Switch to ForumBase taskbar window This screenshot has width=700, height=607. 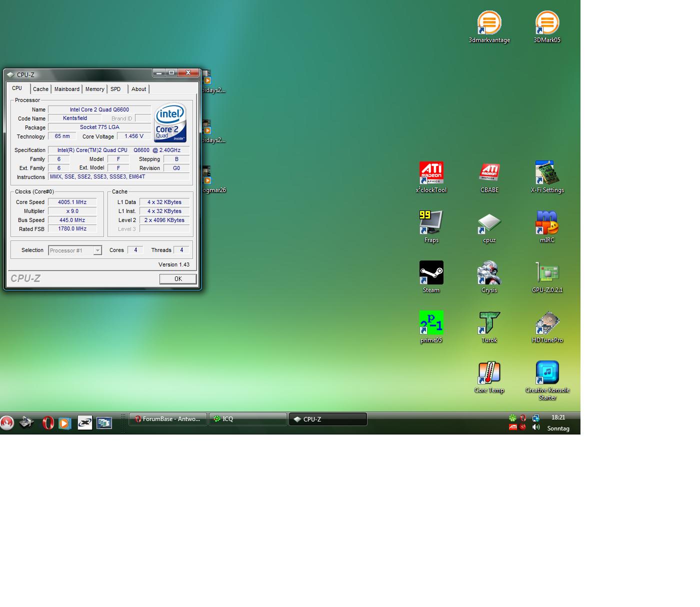[168, 419]
